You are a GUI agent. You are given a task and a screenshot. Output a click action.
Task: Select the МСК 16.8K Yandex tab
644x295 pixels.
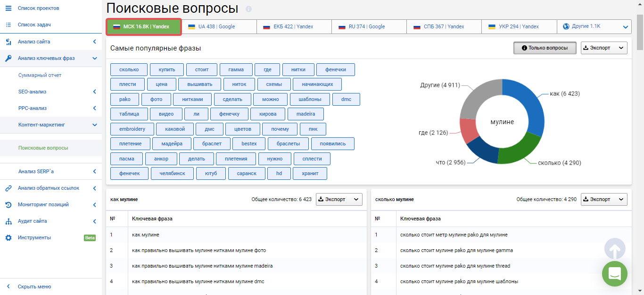[144, 27]
